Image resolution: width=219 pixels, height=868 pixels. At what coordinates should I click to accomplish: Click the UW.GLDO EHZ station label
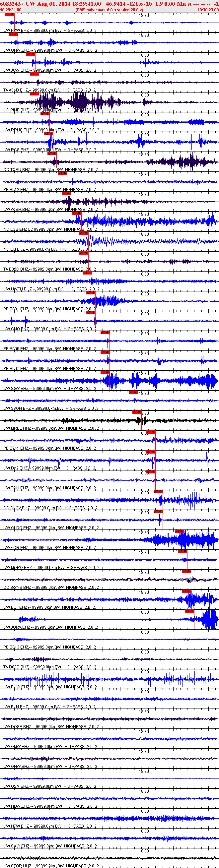(x=51, y=528)
